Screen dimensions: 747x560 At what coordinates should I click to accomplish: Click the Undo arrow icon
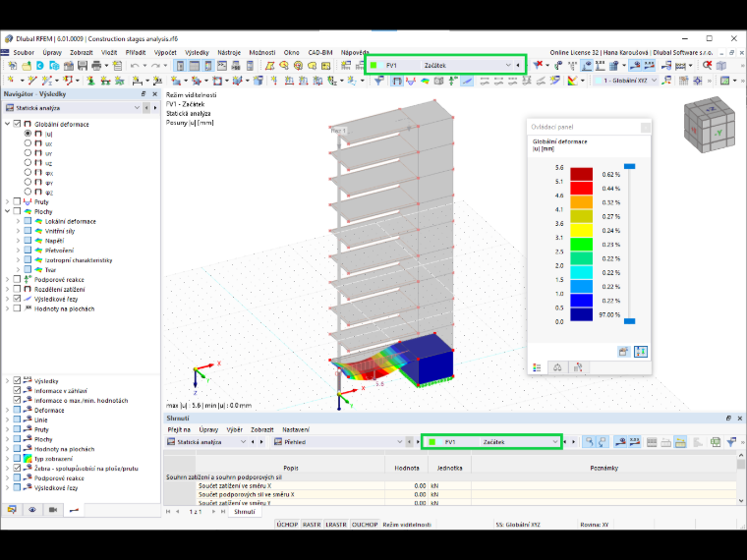135,65
